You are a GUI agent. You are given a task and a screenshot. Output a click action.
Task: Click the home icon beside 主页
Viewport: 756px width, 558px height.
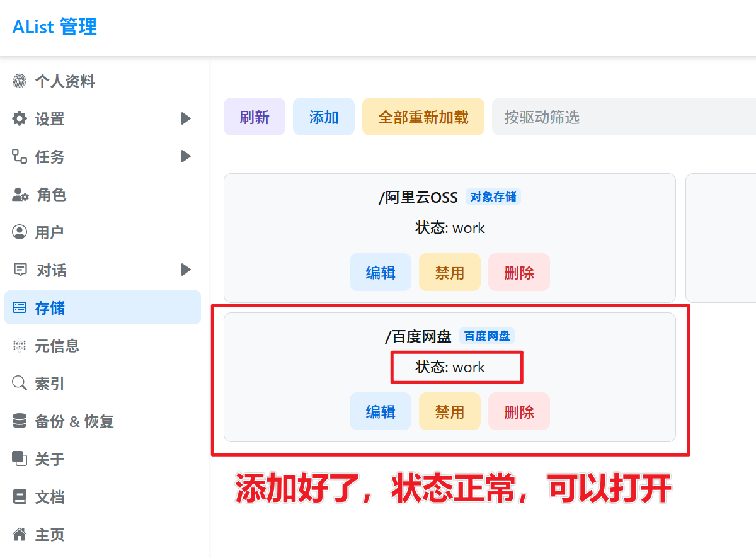tap(19, 534)
